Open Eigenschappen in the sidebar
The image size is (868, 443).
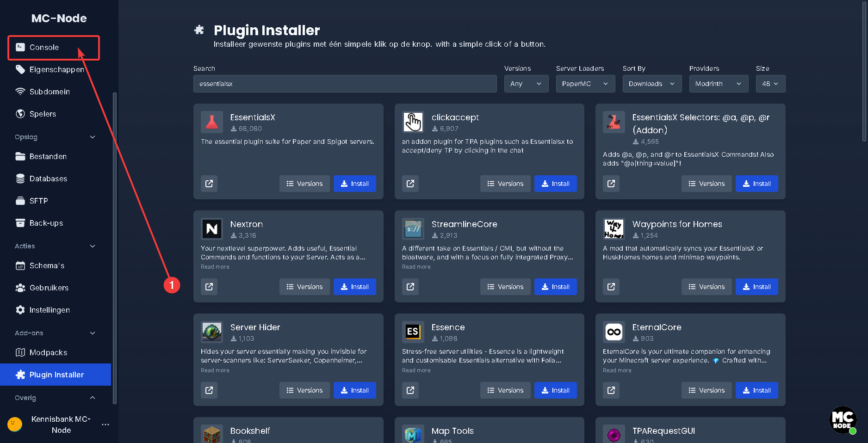56,69
